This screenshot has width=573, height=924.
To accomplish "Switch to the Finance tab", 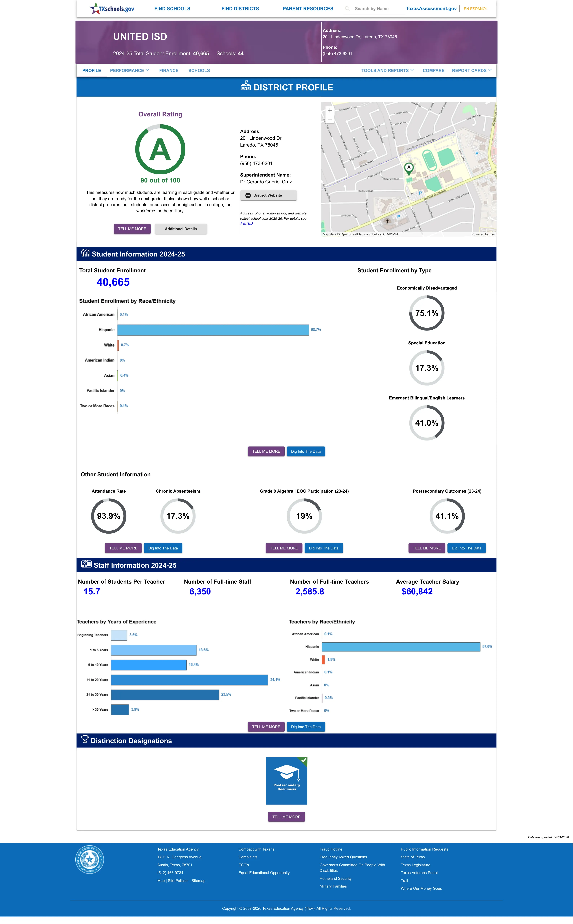I will click(169, 71).
